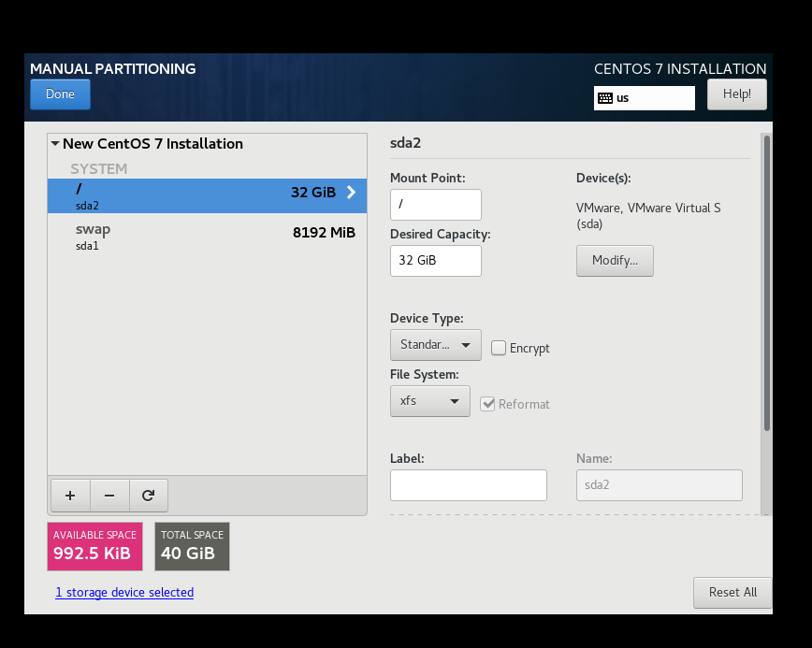The width and height of the screenshot is (812, 648).
Task: Click the CENTOS 7 INSTALLATION title text
Action: [680, 69]
